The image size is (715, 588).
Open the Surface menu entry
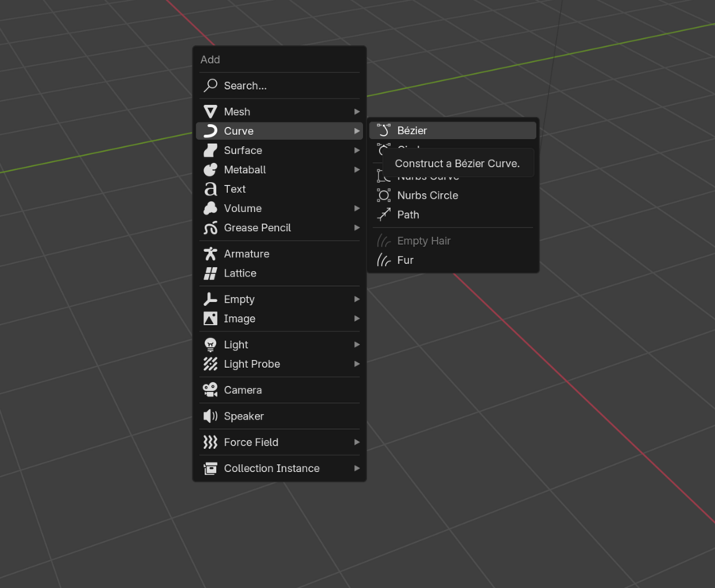coord(280,150)
